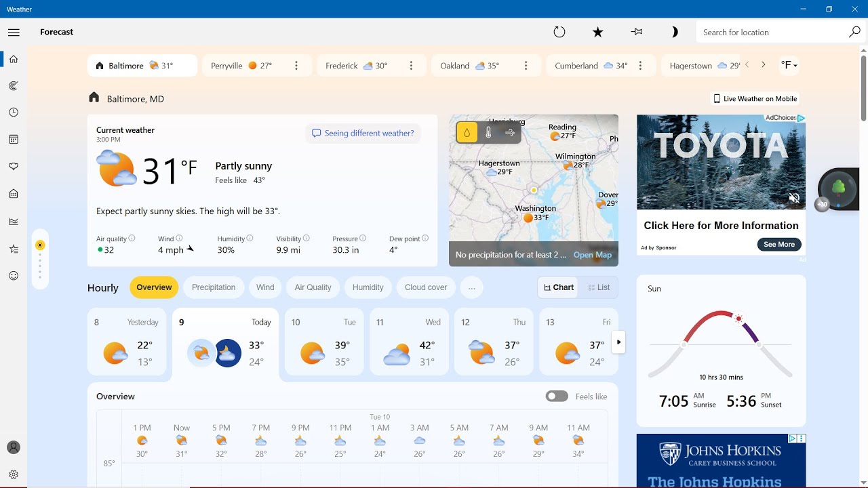The image size is (868, 488).
Task: Switch to dark mode moon icon
Action: [x=674, y=32]
